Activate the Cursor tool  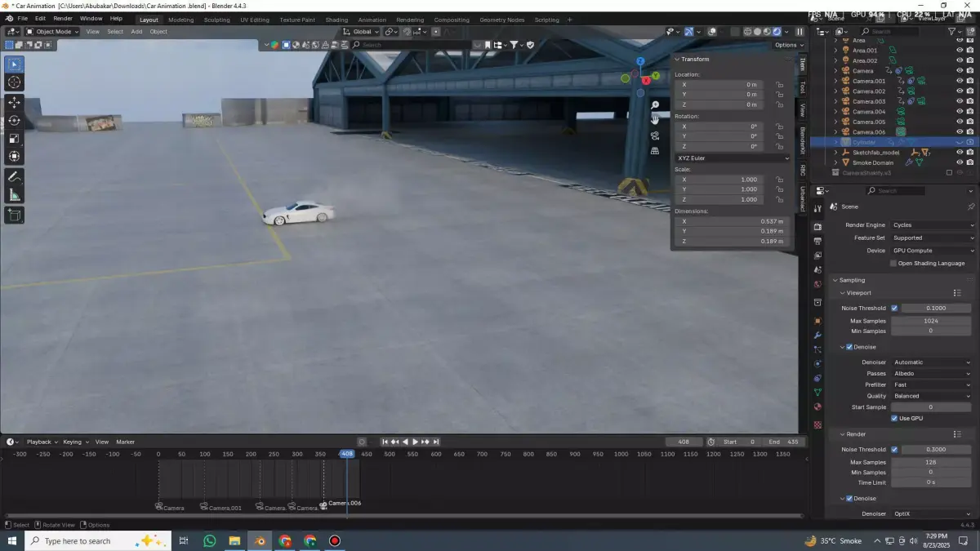15,82
